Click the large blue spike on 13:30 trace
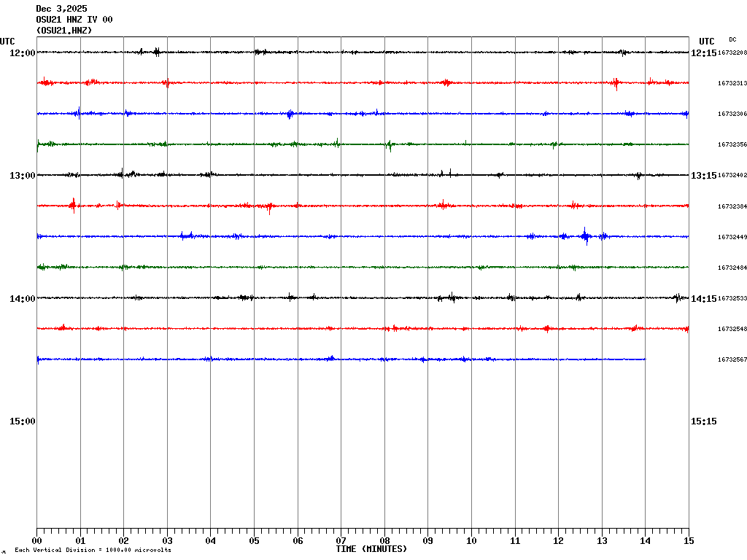Viewport: 747px width, 560px height. tap(585, 236)
